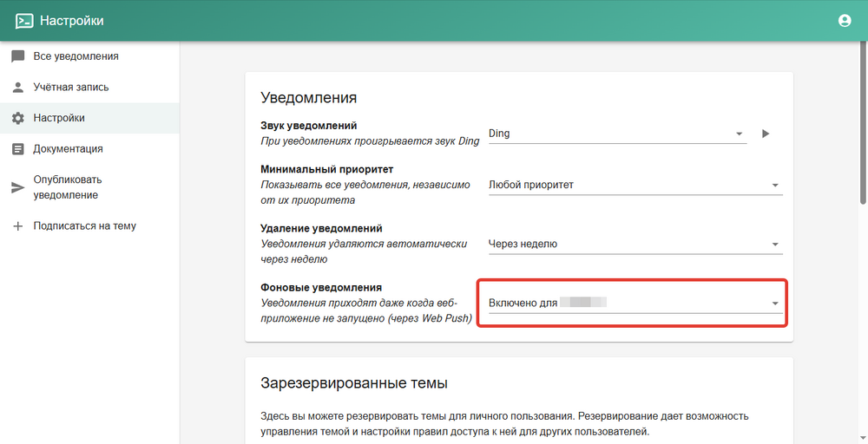
Task: Open the Звук уведомлений Ding dropdown
Action: tap(616, 134)
